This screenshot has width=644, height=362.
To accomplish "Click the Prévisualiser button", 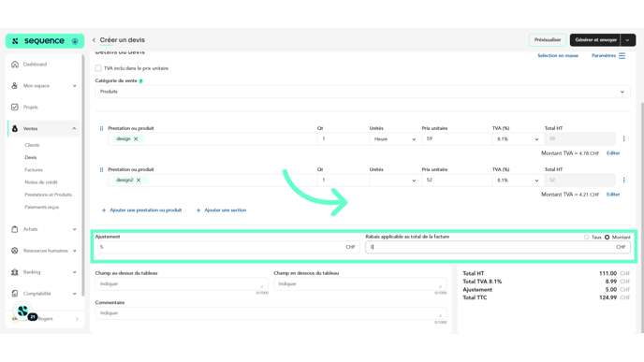I will coord(548,40).
